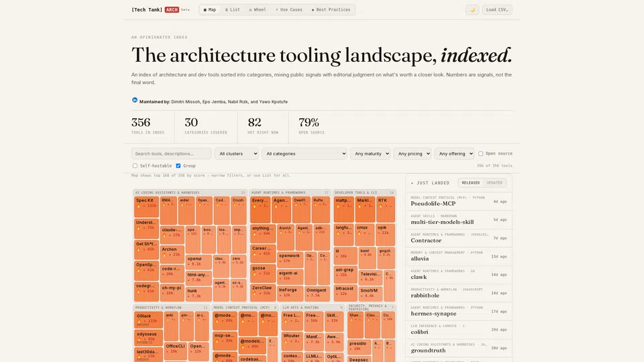
Task: Open the clawk entry
Action: [x=459, y=275]
